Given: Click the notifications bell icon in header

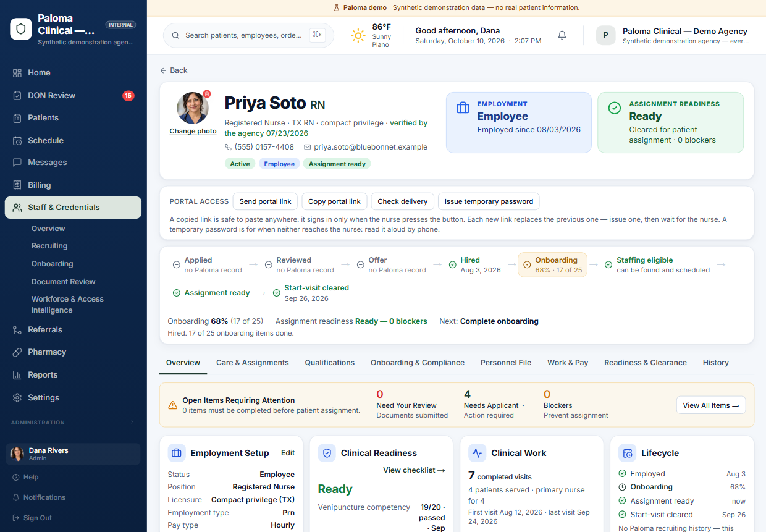Looking at the screenshot, I should (x=562, y=35).
